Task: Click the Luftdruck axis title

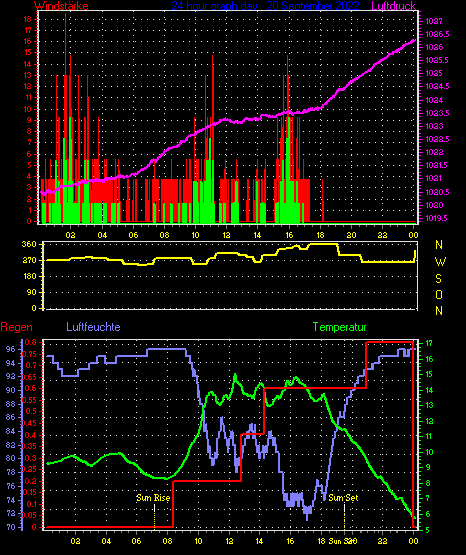Action: (393, 6)
